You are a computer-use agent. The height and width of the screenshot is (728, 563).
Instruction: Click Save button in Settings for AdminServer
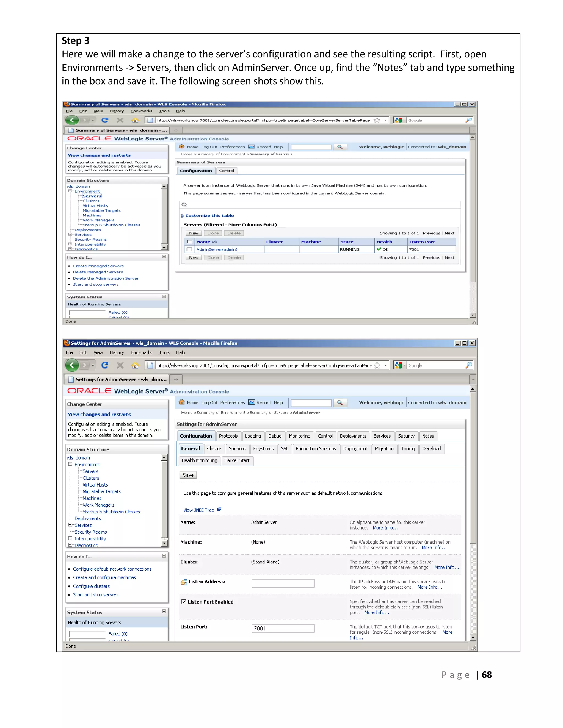188,475
